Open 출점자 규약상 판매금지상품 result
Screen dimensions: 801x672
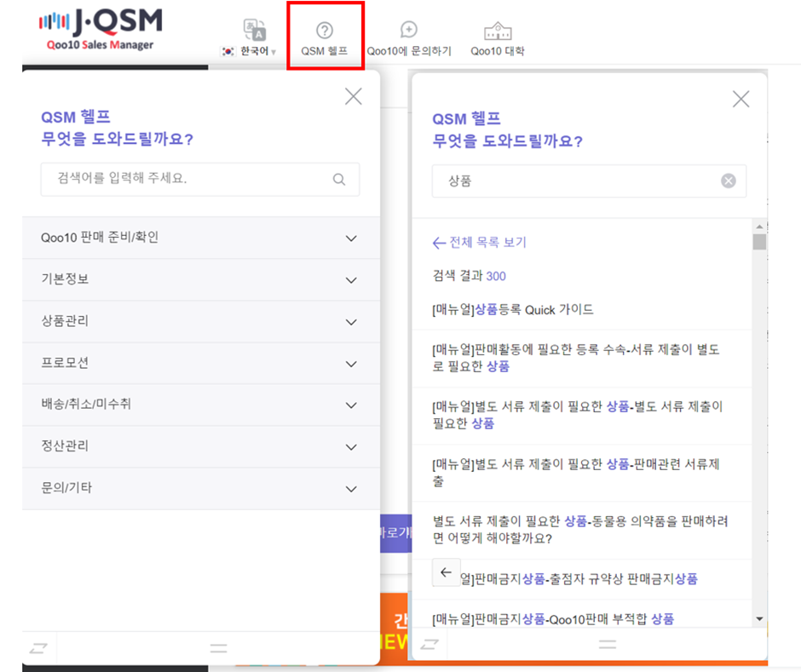tap(579, 579)
